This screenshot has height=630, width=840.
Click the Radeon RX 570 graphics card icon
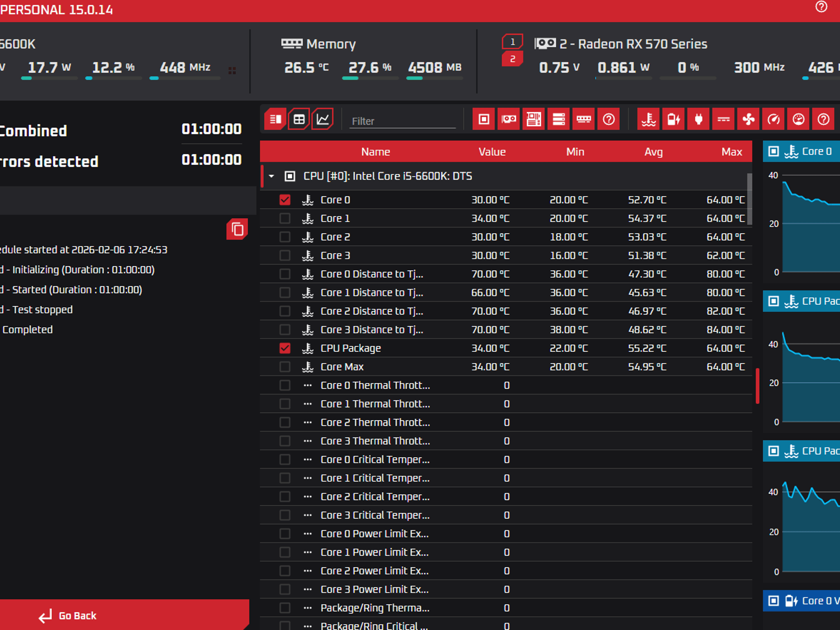(x=545, y=43)
